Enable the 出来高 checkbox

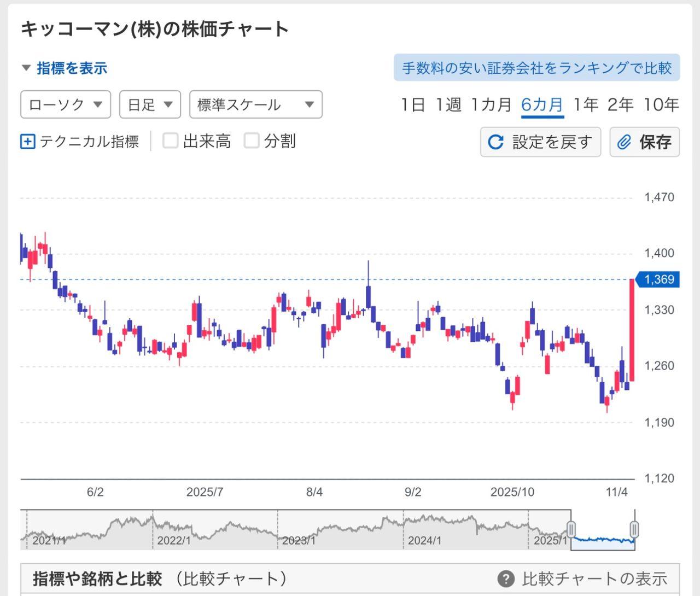pyautogui.click(x=170, y=141)
